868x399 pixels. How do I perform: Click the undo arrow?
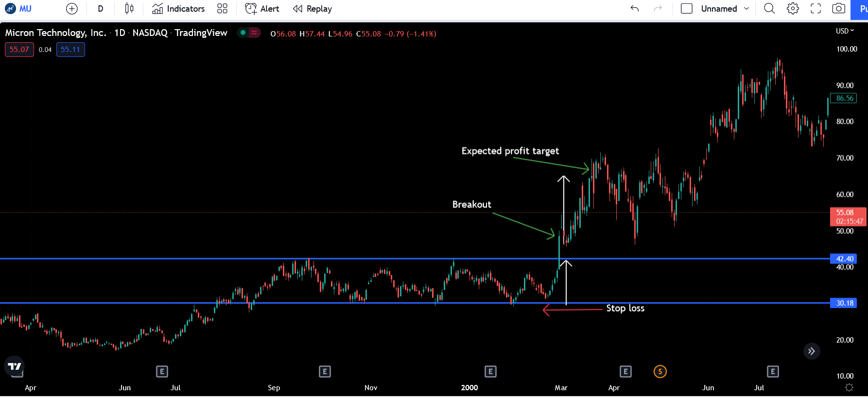634,9
